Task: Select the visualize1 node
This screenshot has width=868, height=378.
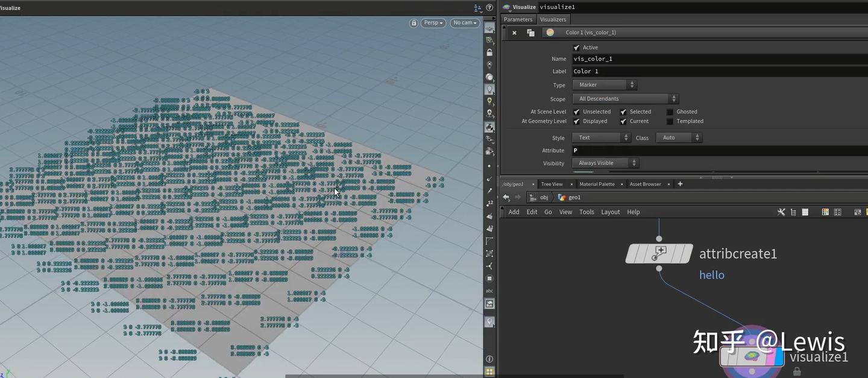Action: pyautogui.click(x=751, y=356)
